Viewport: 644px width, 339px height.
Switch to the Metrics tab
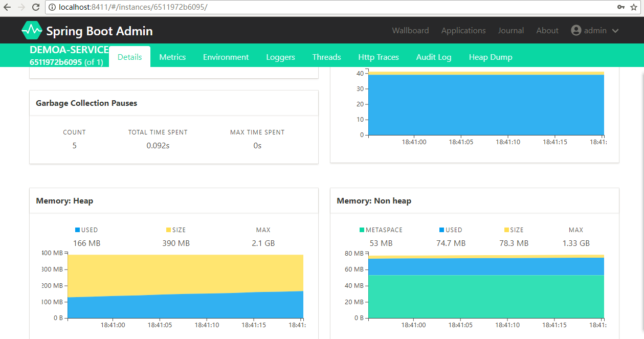coord(172,57)
